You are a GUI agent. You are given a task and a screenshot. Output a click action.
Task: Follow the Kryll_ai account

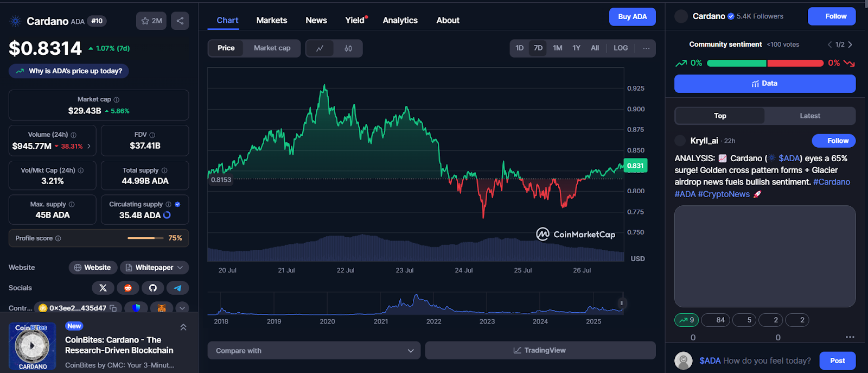[834, 141]
